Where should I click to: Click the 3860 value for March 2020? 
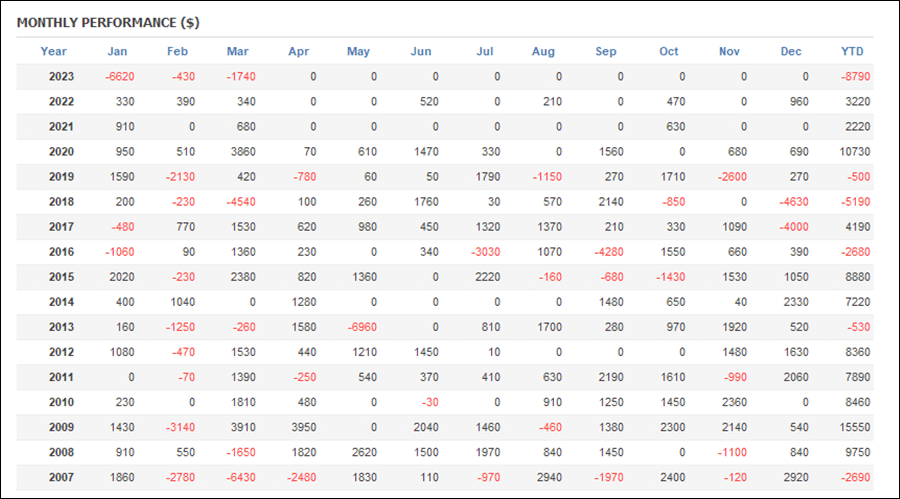pyautogui.click(x=243, y=152)
